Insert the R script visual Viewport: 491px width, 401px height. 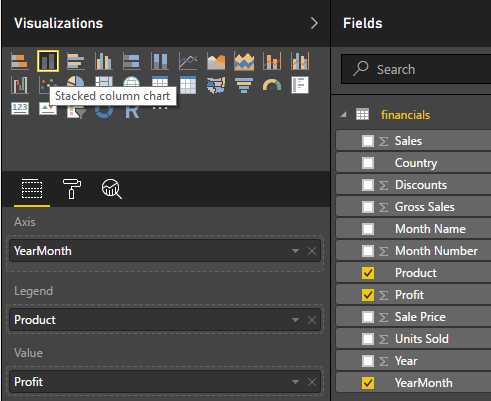click(132, 112)
